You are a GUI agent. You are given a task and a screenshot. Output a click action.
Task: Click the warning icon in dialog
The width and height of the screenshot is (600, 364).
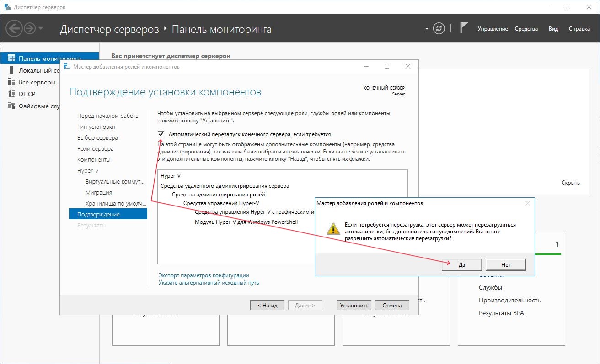332,228
